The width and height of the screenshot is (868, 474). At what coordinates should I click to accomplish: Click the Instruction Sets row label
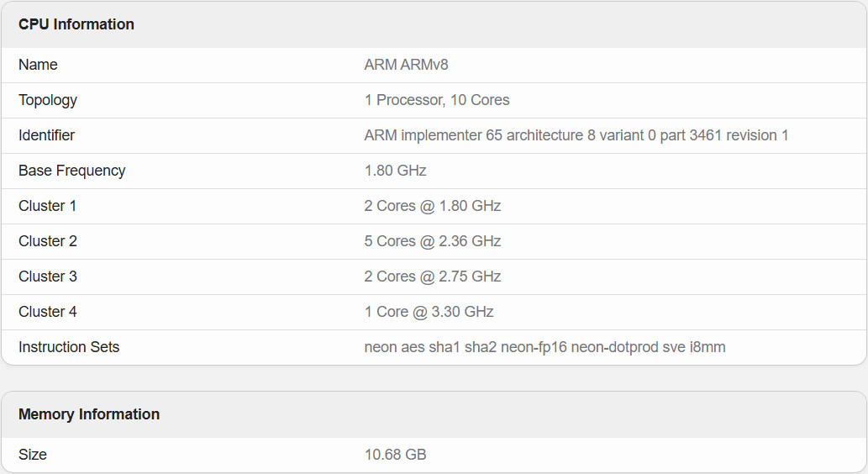click(x=69, y=347)
